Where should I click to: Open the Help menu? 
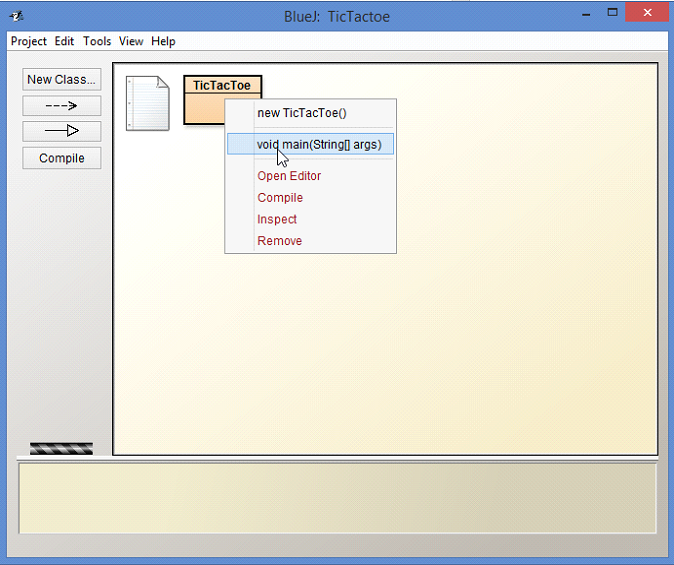click(x=163, y=41)
